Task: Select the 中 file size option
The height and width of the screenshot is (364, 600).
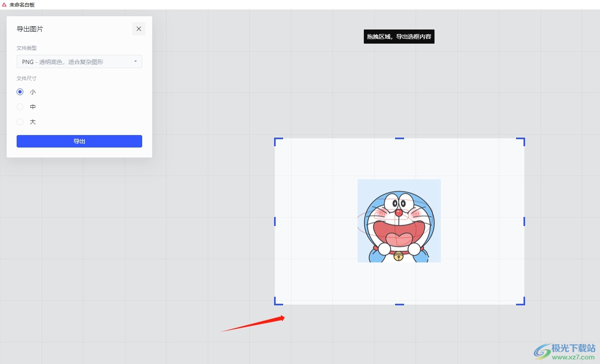Action: point(20,107)
